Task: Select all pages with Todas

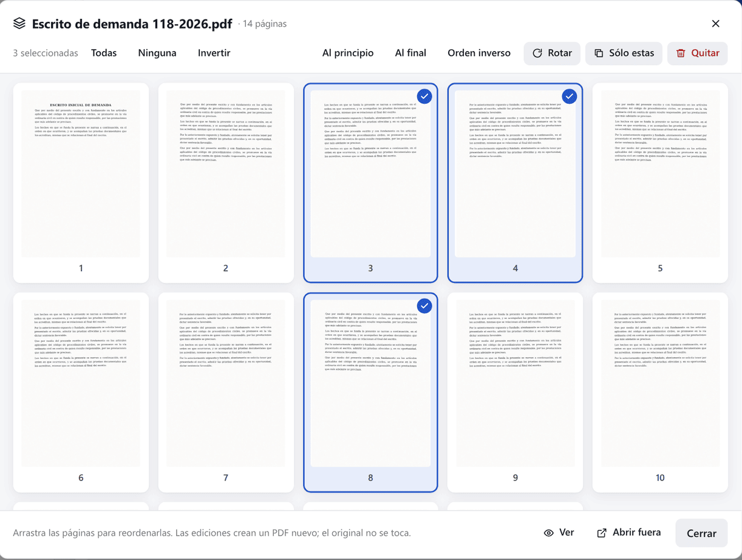Action: (104, 53)
